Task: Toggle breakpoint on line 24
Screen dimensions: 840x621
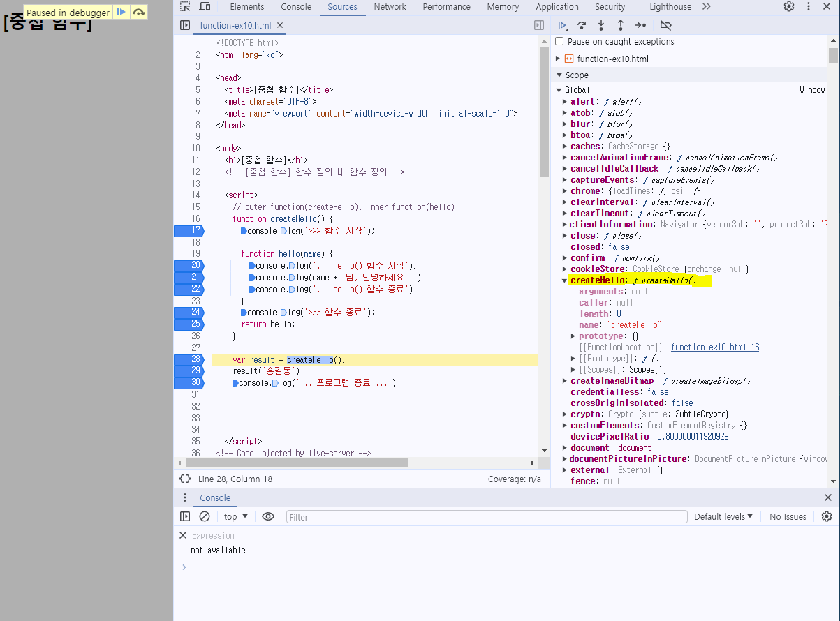Action: coord(189,312)
